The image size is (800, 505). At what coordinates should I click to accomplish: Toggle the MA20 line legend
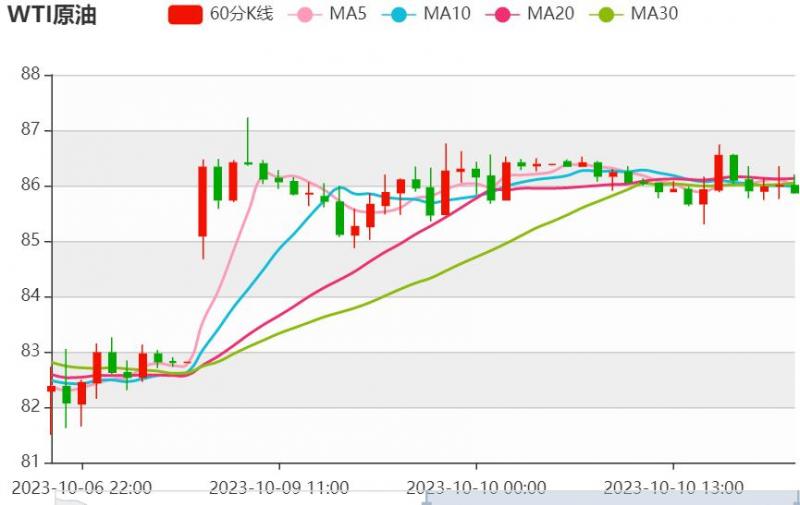pyautogui.click(x=530, y=14)
